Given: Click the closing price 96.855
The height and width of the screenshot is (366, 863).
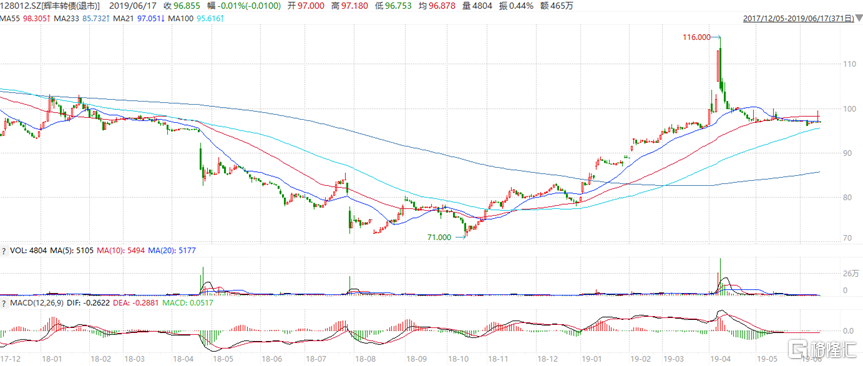Looking at the screenshot, I should (187, 6).
